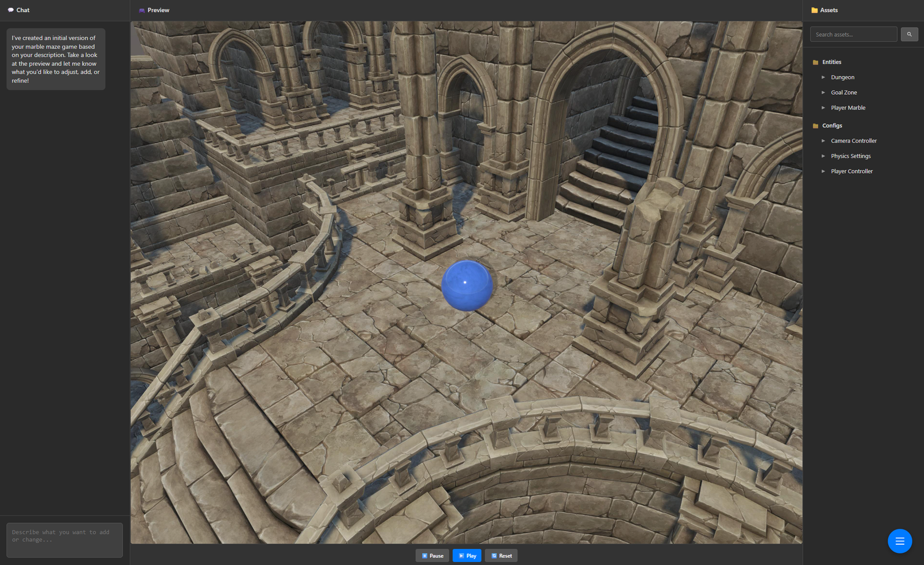924x565 pixels.
Task: Open Player Controller config
Action: point(852,171)
